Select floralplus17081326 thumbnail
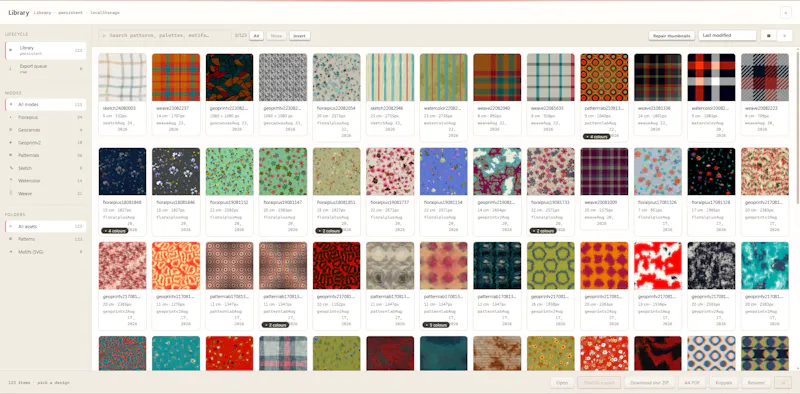The height and width of the screenshot is (394, 800). [658, 171]
